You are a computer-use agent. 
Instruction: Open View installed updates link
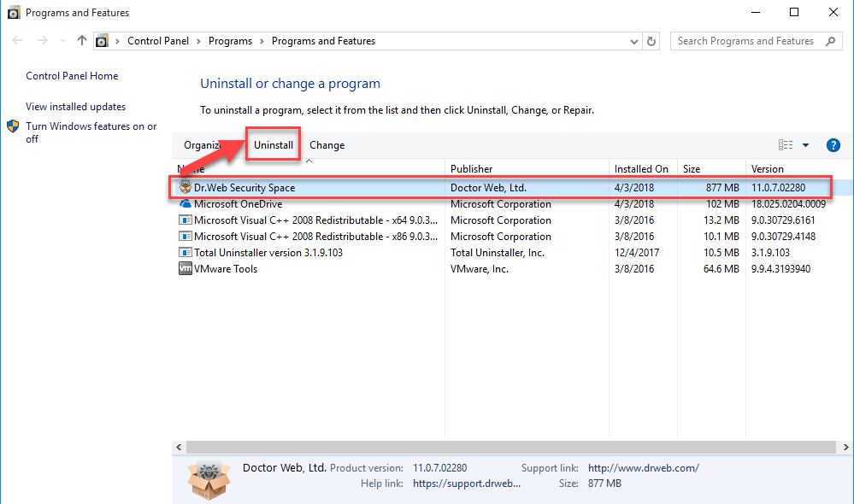pyautogui.click(x=76, y=107)
